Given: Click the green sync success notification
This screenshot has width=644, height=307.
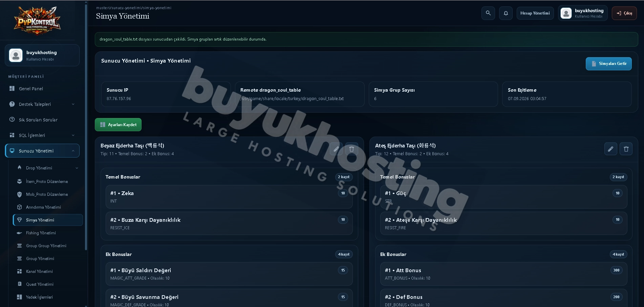Looking at the screenshot, I should click(x=366, y=39).
